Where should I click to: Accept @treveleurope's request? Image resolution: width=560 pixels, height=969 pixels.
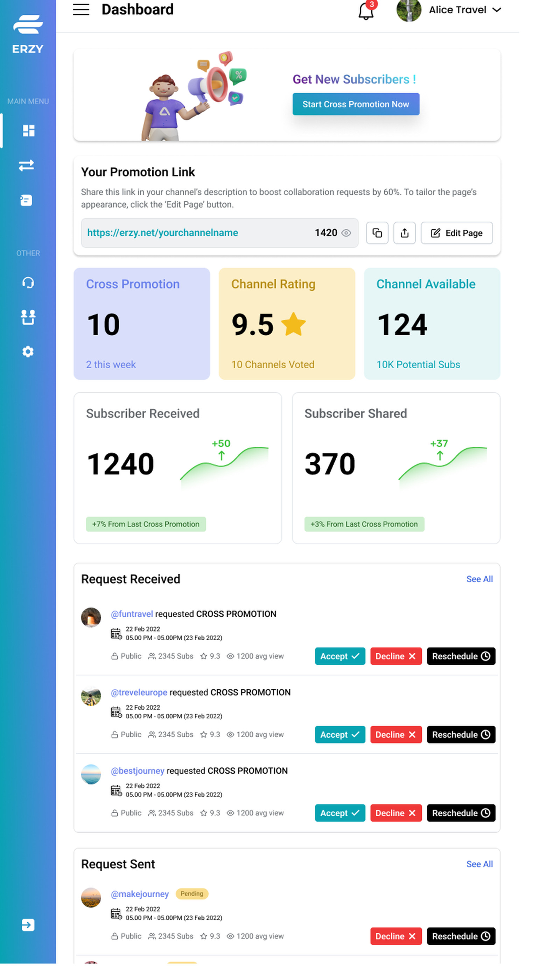[x=340, y=734]
